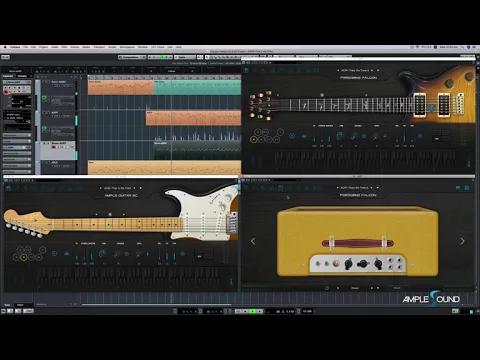Click the red pilot light on the amp

tap(336, 264)
